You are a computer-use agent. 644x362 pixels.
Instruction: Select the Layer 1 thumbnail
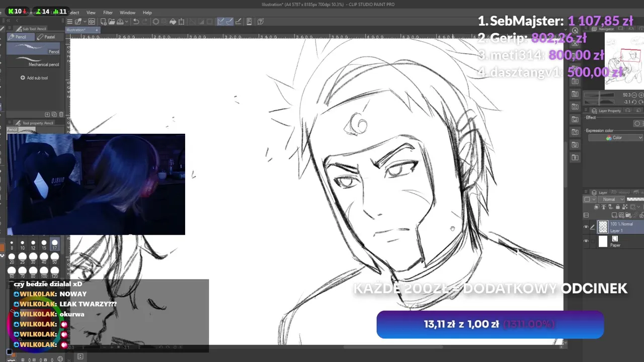(x=603, y=227)
